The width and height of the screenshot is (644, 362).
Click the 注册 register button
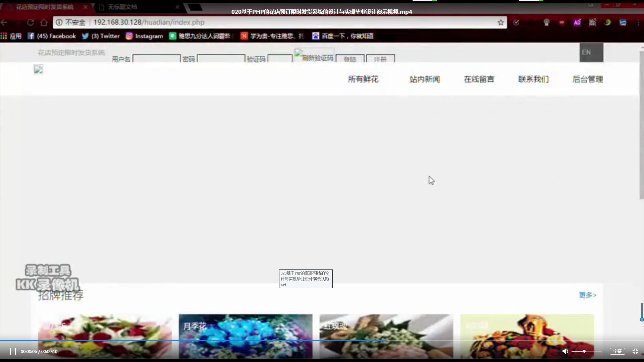click(x=380, y=59)
